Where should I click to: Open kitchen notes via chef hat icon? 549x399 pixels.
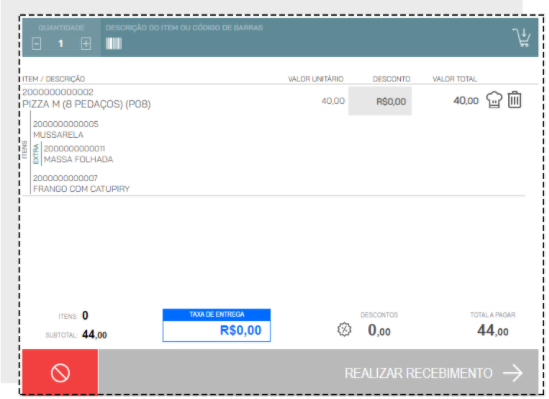click(x=494, y=100)
